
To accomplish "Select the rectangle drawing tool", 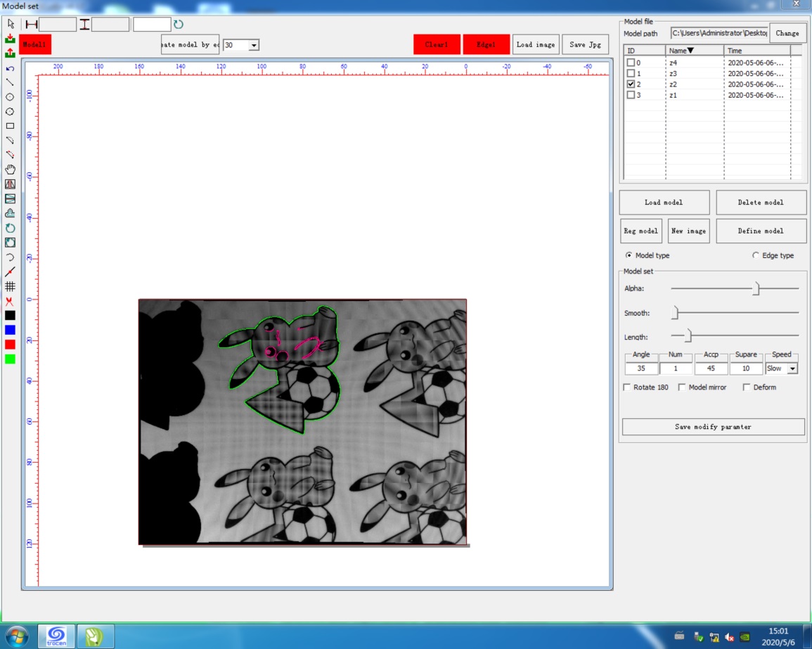I will coord(10,127).
